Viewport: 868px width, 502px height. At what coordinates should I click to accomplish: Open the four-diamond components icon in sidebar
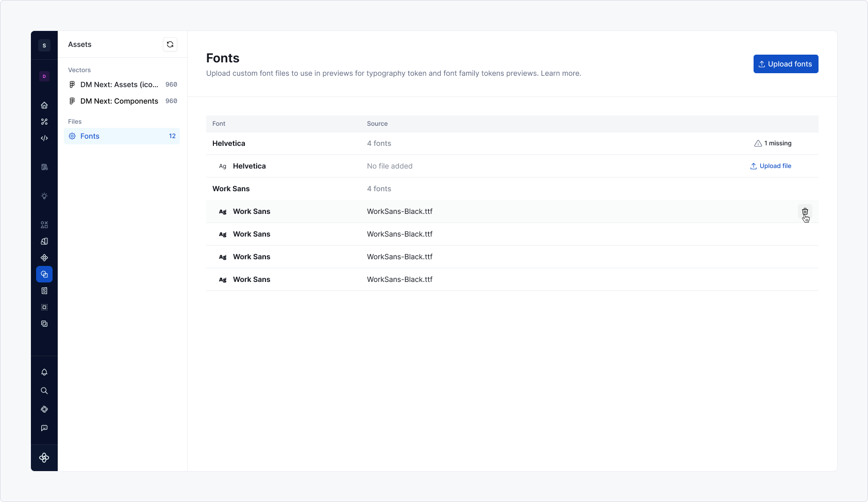coord(44,258)
